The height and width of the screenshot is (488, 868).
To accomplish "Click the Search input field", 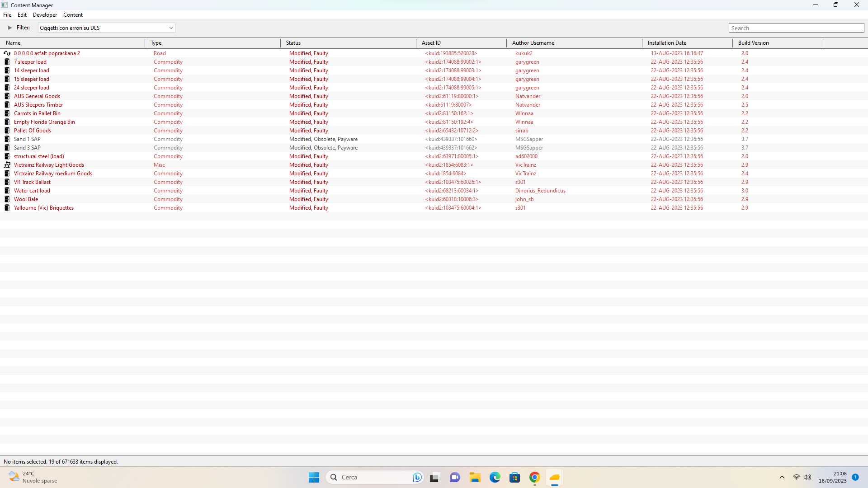I will tap(796, 28).
